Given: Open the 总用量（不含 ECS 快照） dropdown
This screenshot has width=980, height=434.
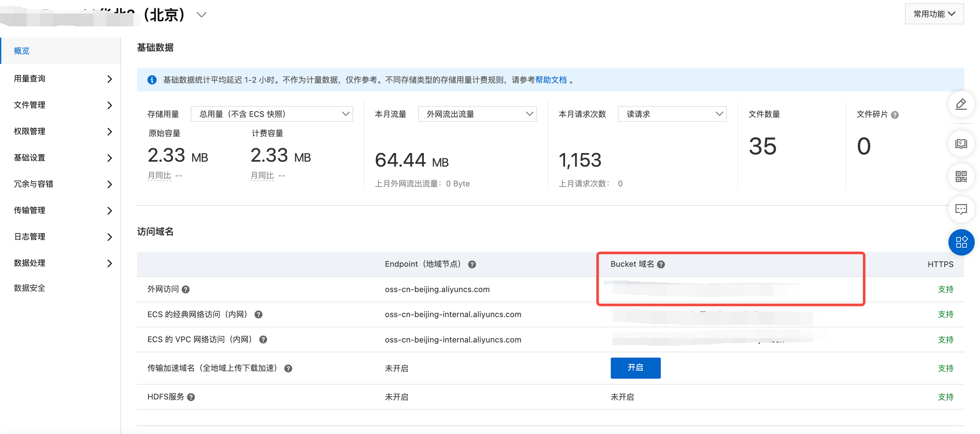Looking at the screenshot, I should click(x=271, y=114).
